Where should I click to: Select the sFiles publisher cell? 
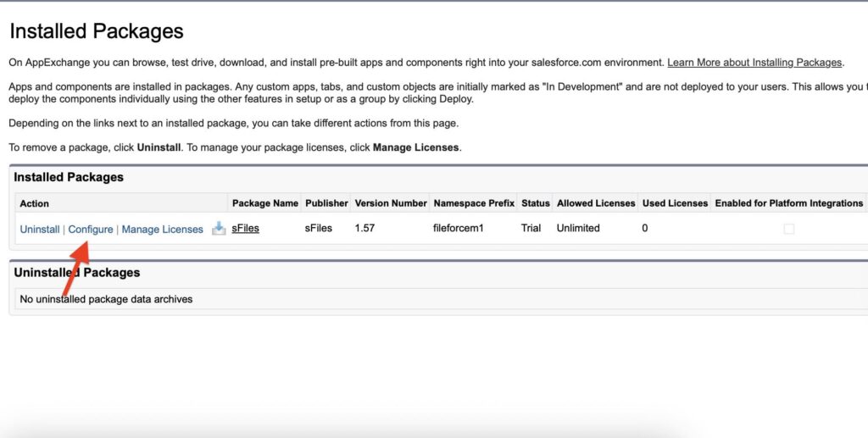(x=319, y=228)
